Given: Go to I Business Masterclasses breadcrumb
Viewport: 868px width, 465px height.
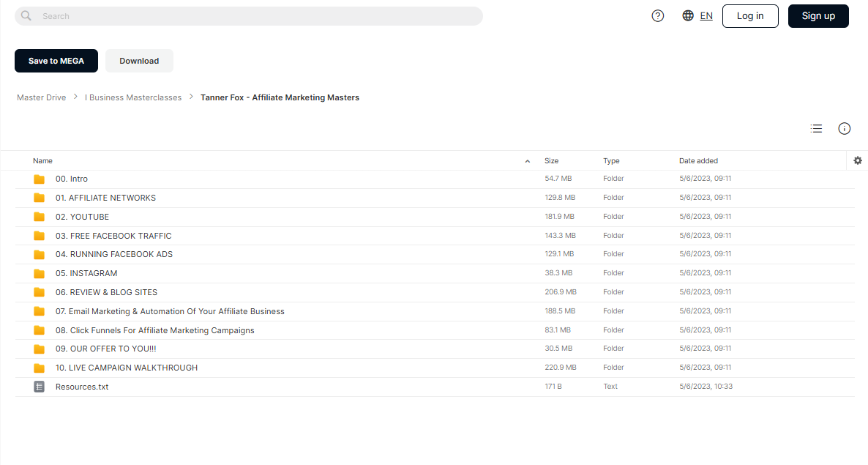Looking at the screenshot, I should tap(133, 97).
